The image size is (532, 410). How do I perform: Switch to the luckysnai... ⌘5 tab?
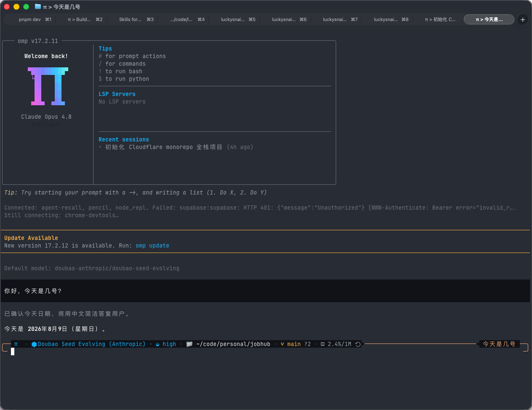point(234,19)
